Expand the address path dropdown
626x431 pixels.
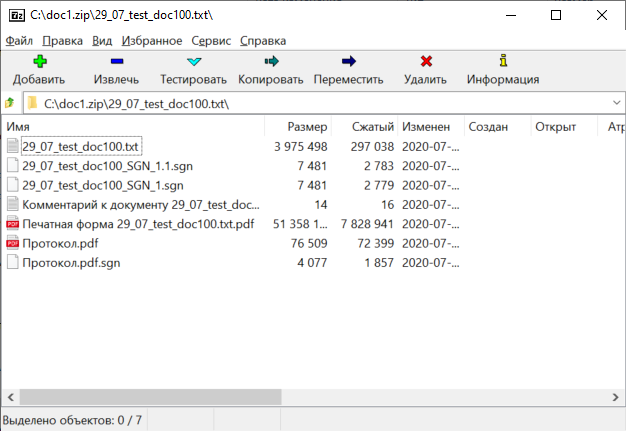pos(616,103)
